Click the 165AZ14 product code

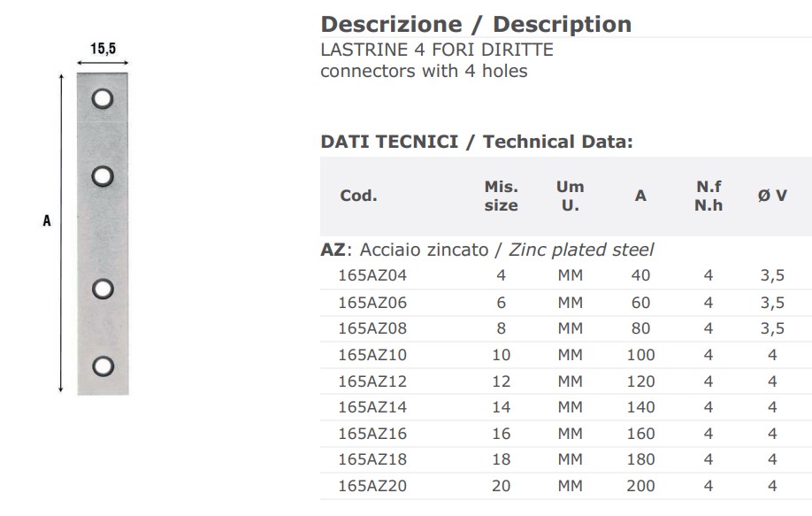[x=372, y=407]
